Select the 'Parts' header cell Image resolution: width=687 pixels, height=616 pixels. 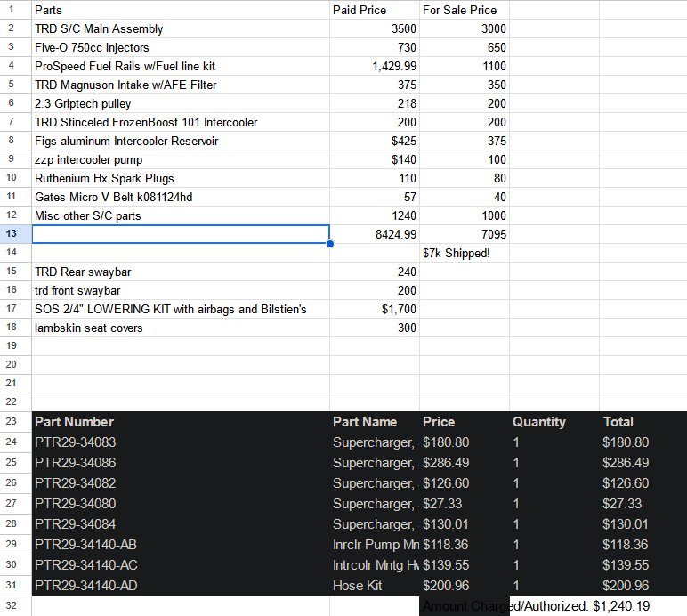pyautogui.click(x=181, y=10)
